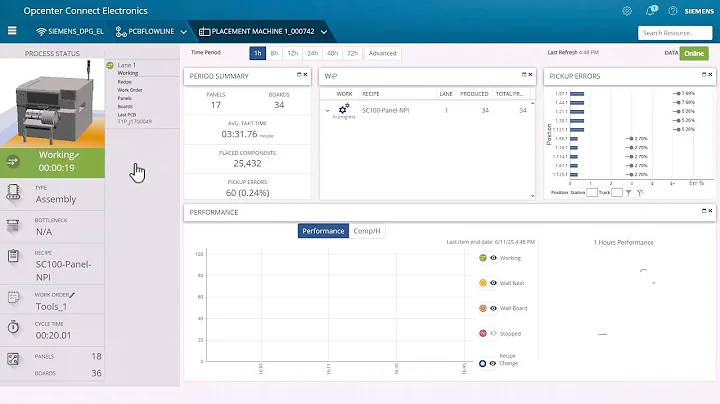The image size is (720, 404).
Task: Sort by the RECIPE column header
Action: click(371, 94)
